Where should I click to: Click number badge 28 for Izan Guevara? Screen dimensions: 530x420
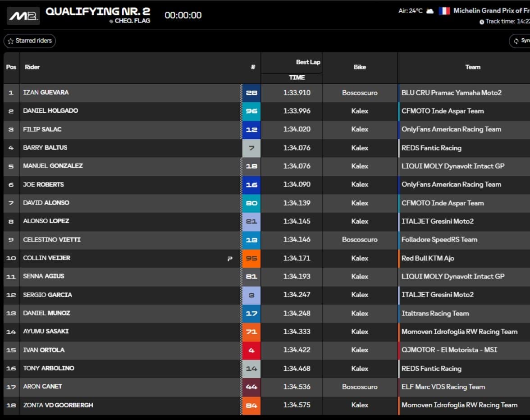[251, 93]
